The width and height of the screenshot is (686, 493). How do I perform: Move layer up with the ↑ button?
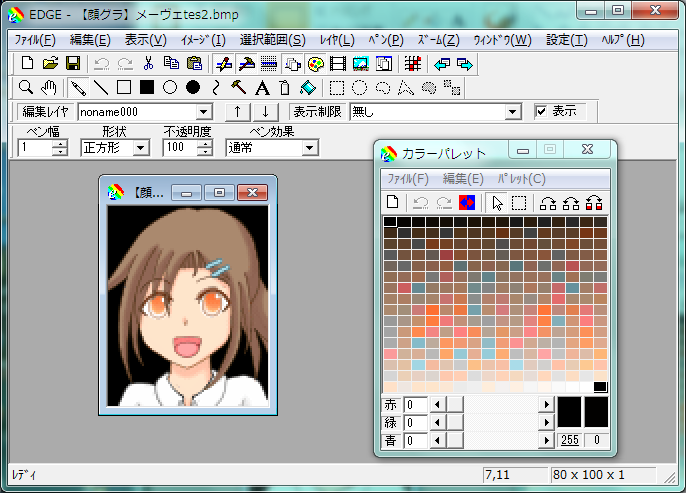(238, 112)
